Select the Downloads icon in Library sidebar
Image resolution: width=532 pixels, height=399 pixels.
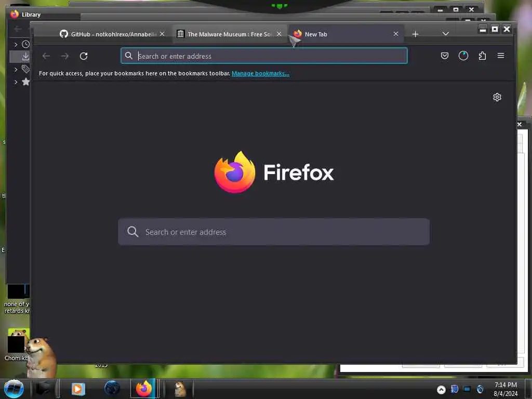26,57
